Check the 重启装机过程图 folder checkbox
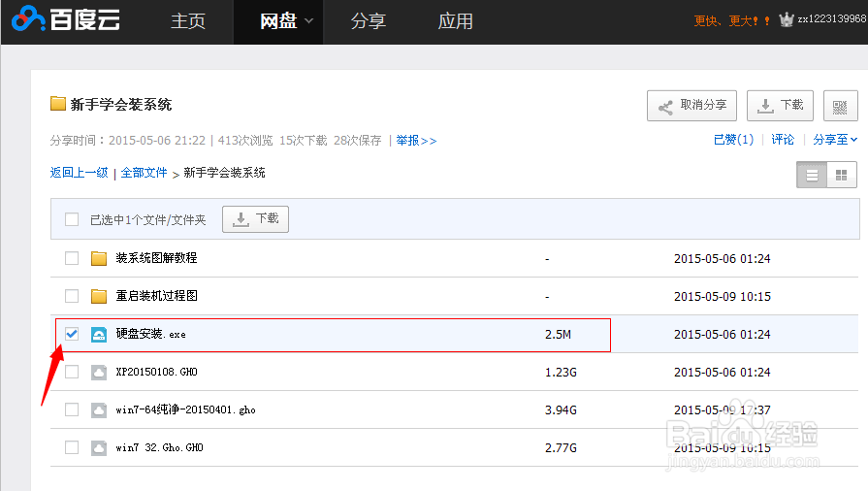This screenshot has width=868, height=491. [72, 296]
